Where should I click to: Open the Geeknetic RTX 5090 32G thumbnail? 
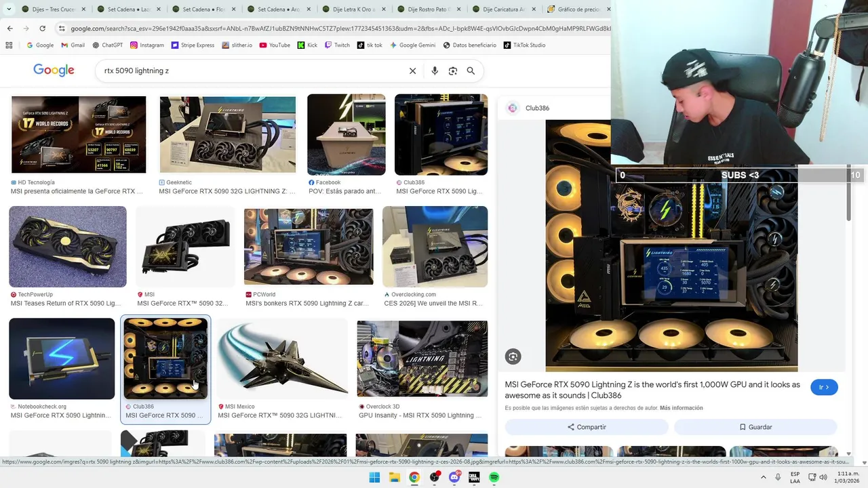[x=227, y=134]
